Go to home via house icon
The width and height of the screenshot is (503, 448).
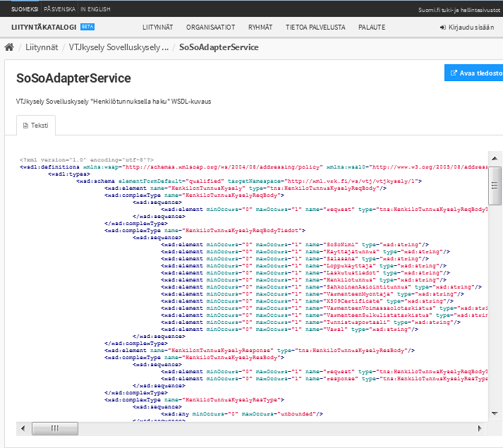coord(9,47)
